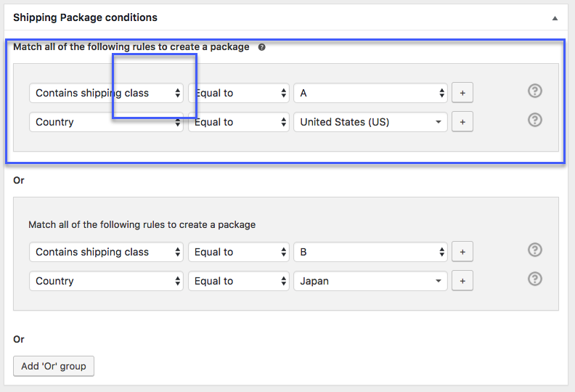Open 'Equal to' dropdown in Japan row
Viewport: 575px width, 392px height.
239,281
